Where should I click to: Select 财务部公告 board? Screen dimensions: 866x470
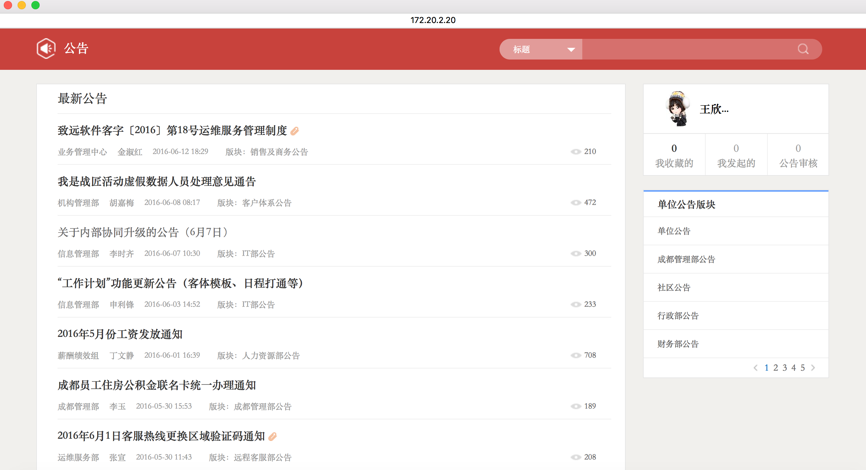678,344
